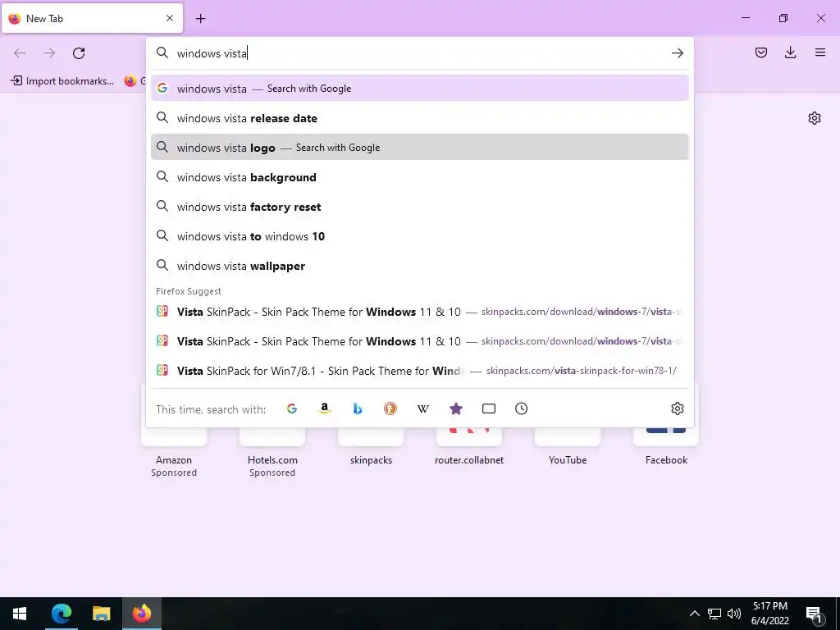
Task: Select suggestion windows vista background
Action: (419, 177)
